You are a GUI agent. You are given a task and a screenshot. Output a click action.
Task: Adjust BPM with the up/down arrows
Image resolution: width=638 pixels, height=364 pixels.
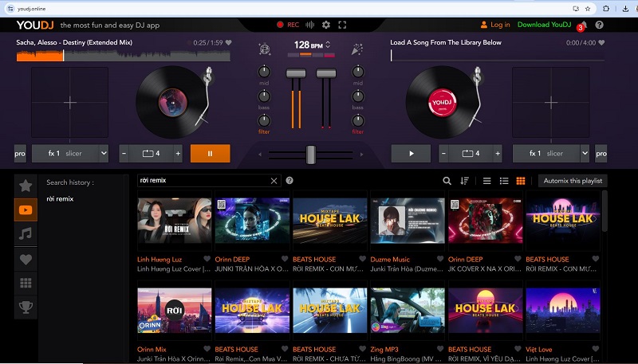point(328,45)
